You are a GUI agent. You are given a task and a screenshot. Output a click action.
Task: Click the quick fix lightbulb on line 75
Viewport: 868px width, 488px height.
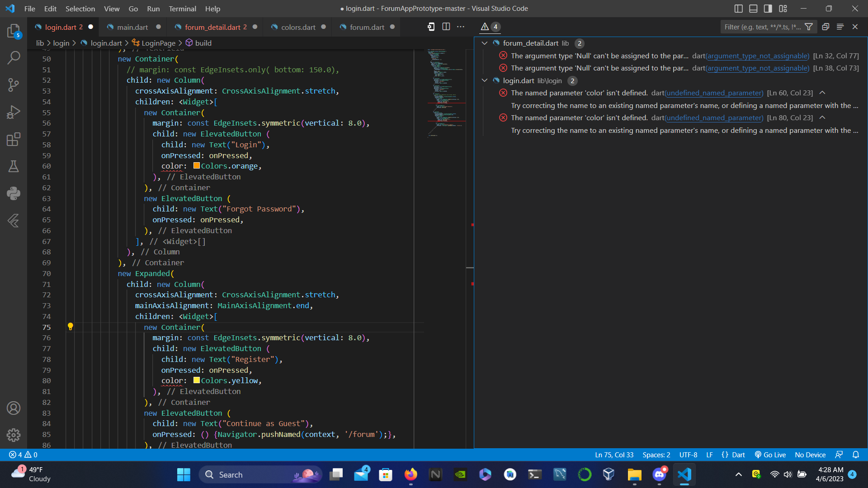[x=71, y=326]
